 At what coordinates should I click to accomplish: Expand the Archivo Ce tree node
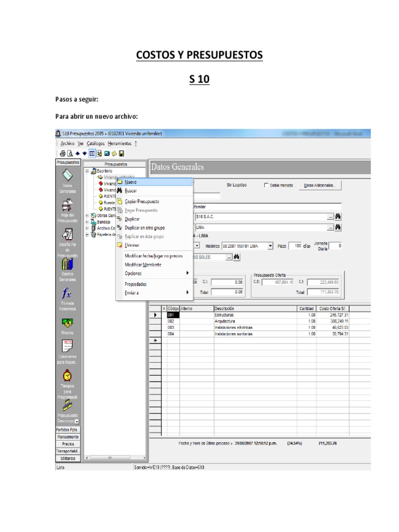coord(87,229)
